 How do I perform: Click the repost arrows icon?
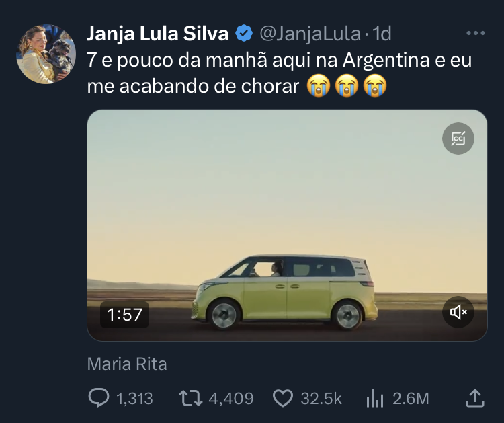click(190, 398)
